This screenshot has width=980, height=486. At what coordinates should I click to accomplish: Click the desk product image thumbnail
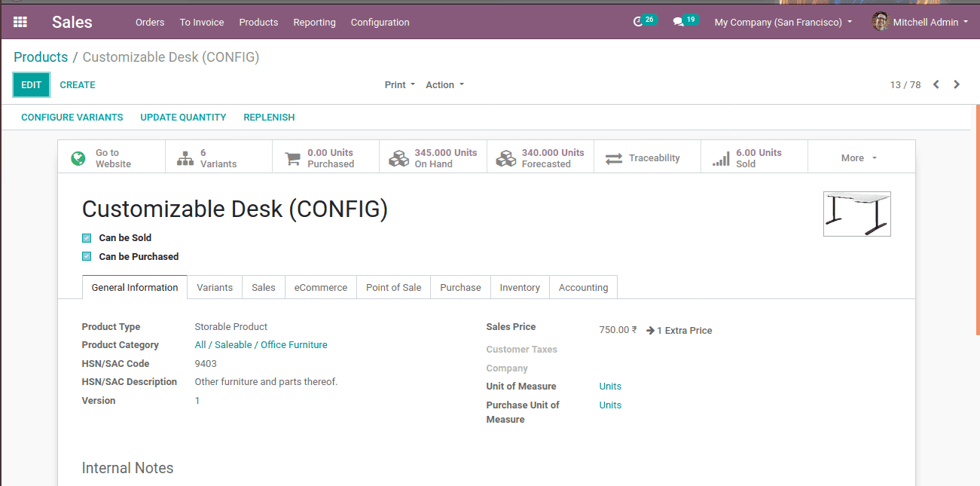coord(857,214)
